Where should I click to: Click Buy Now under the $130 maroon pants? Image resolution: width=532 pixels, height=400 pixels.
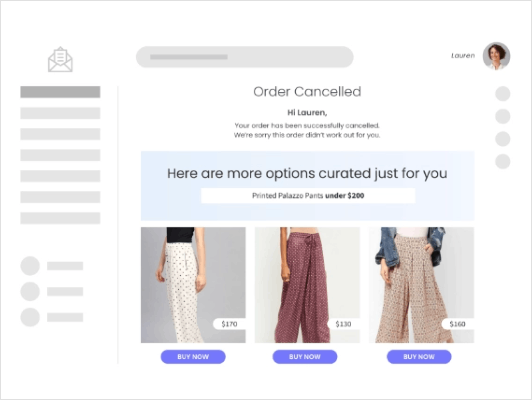click(305, 357)
